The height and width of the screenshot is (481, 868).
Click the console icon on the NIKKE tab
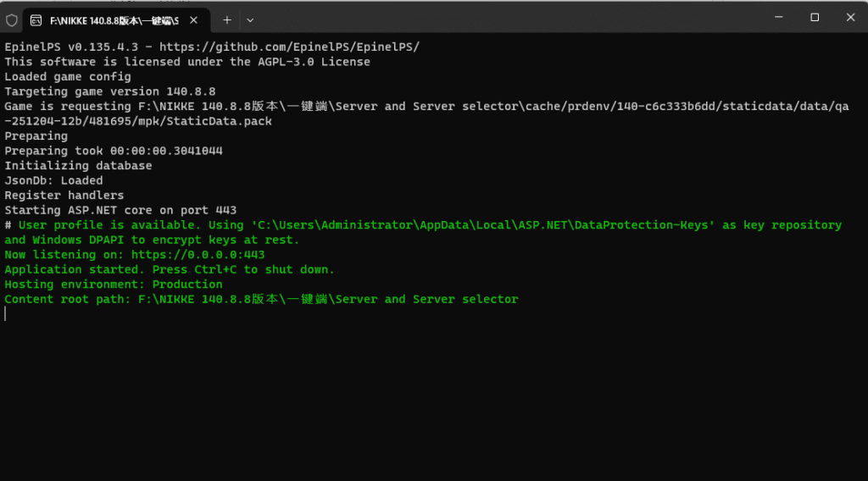click(37, 19)
